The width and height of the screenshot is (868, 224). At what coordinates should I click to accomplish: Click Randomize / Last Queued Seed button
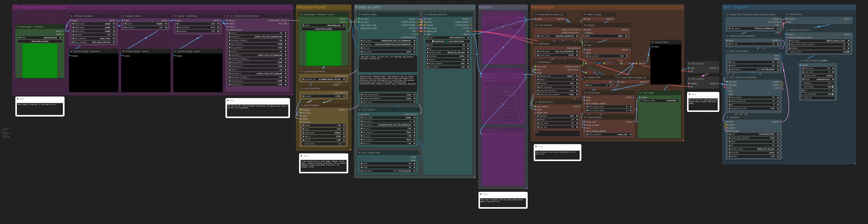[447, 41]
